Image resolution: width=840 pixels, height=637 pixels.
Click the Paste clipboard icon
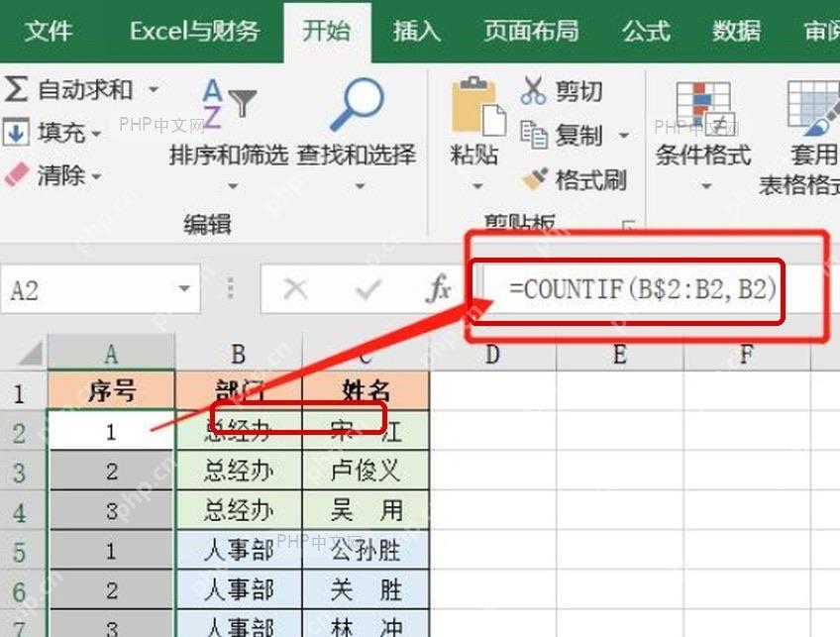(478, 107)
